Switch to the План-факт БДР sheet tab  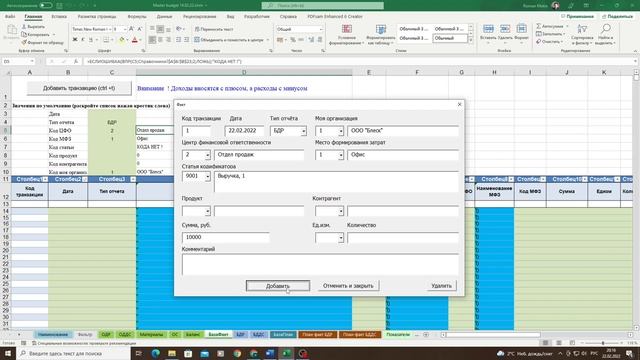click(317, 335)
